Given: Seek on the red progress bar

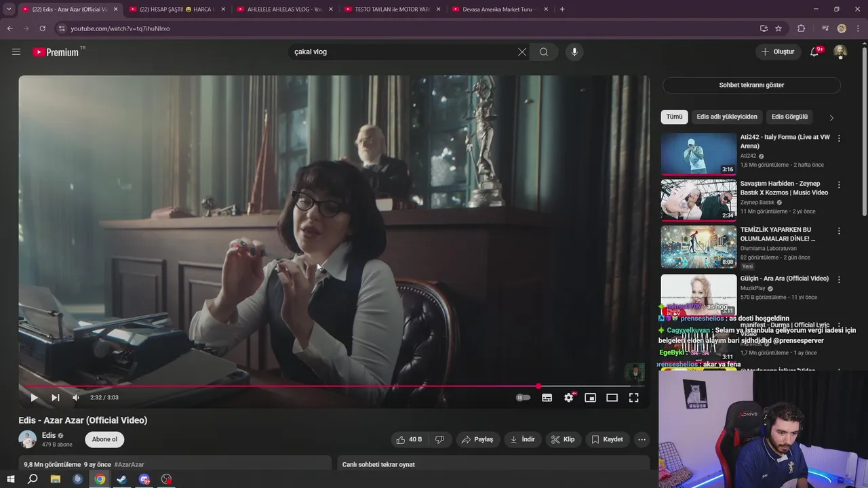Looking at the screenshot, I should (334, 386).
